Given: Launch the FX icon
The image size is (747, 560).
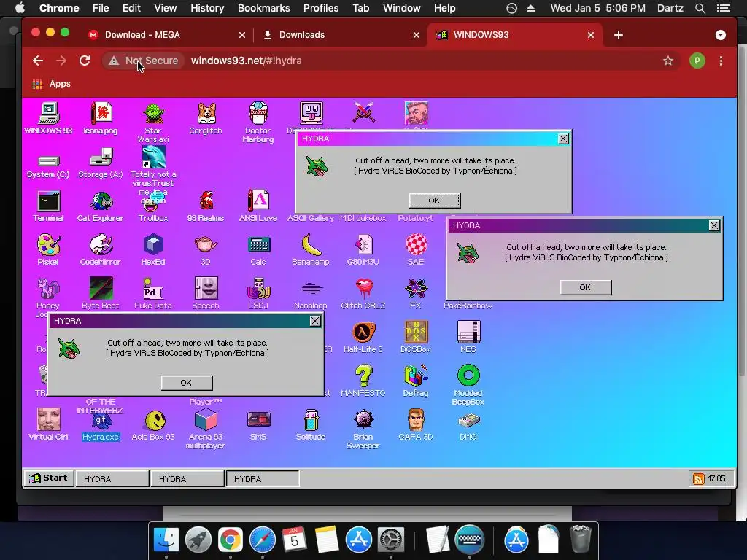Looking at the screenshot, I should [x=415, y=294].
